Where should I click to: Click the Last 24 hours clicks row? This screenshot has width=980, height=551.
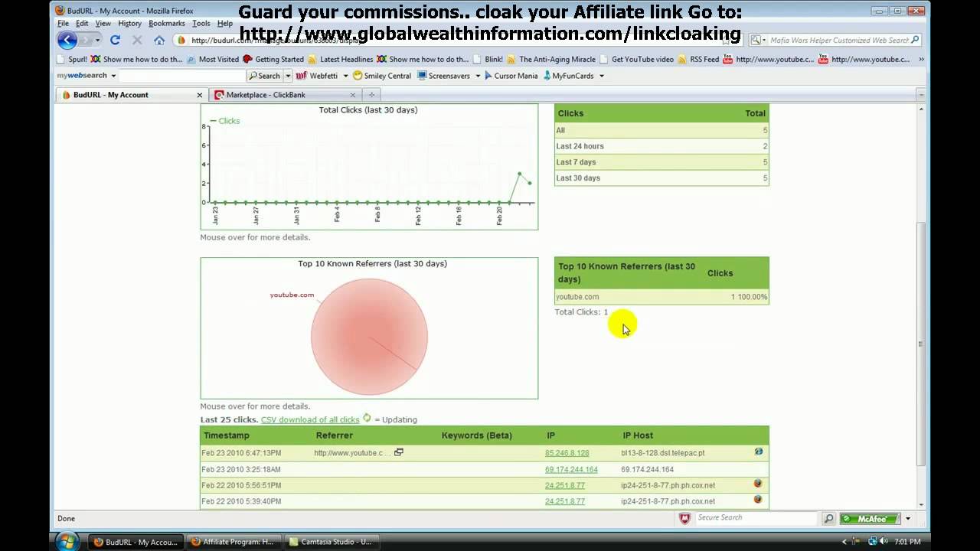[x=661, y=146]
